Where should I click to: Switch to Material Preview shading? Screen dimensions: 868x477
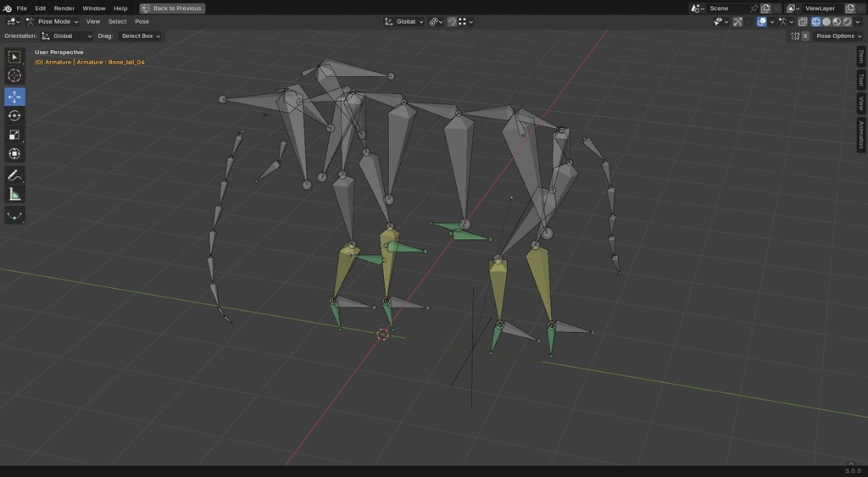[x=837, y=21]
